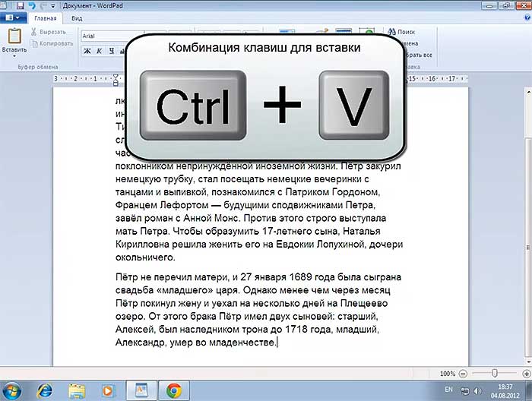Screen dimensions: 532x401
Task: Click the zoom slider thumb
Action: (495, 373)
